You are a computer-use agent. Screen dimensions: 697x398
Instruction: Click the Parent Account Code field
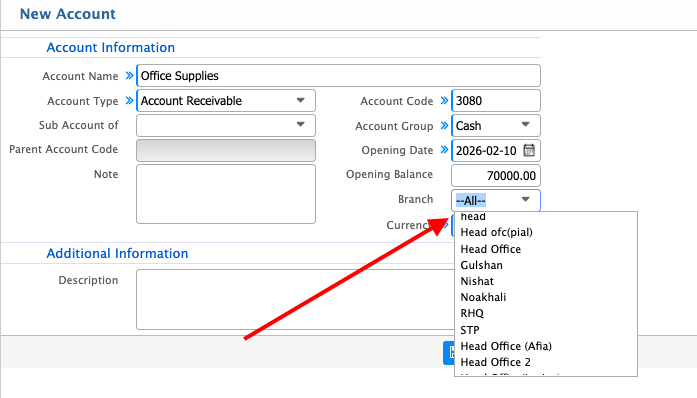click(x=226, y=150)
